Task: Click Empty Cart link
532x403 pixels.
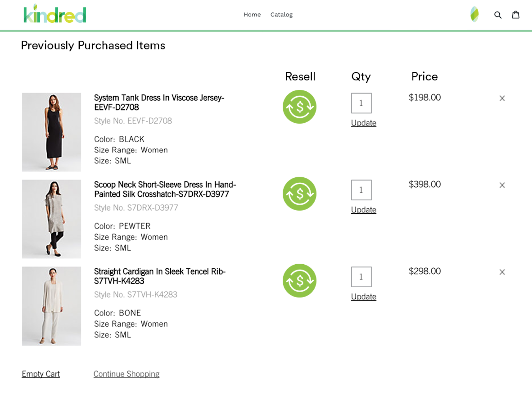Action: 41,374
